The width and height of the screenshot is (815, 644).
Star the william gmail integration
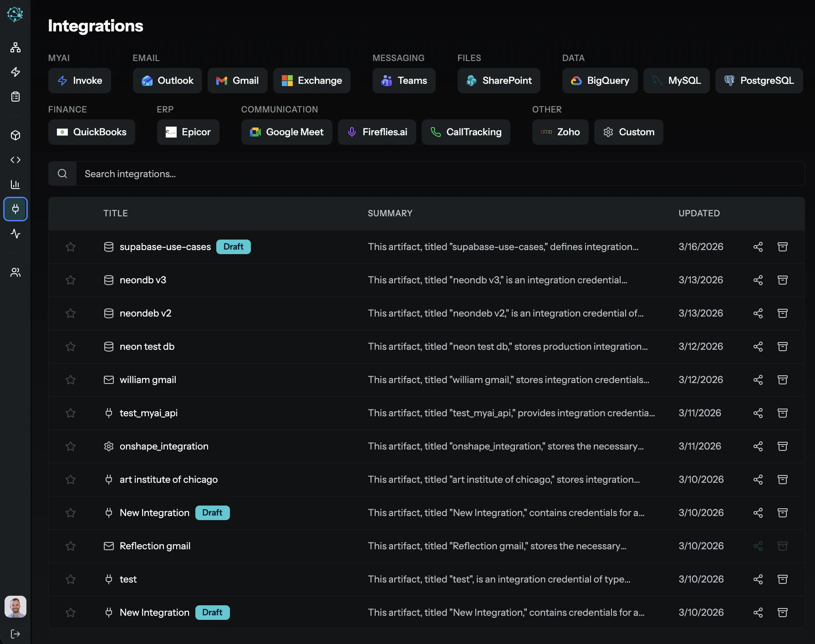71,380
